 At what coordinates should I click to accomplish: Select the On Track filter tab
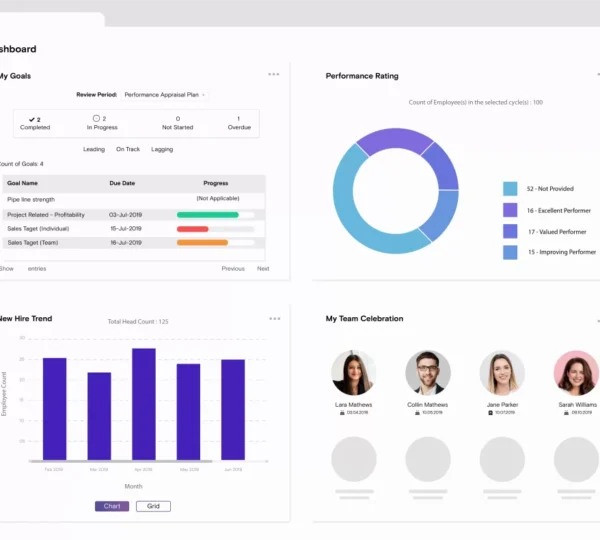(128, 149)
